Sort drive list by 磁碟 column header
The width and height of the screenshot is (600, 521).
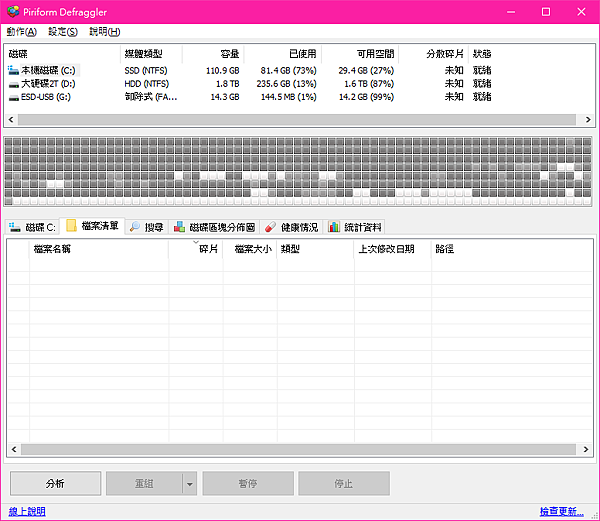[x=63, y=54]
